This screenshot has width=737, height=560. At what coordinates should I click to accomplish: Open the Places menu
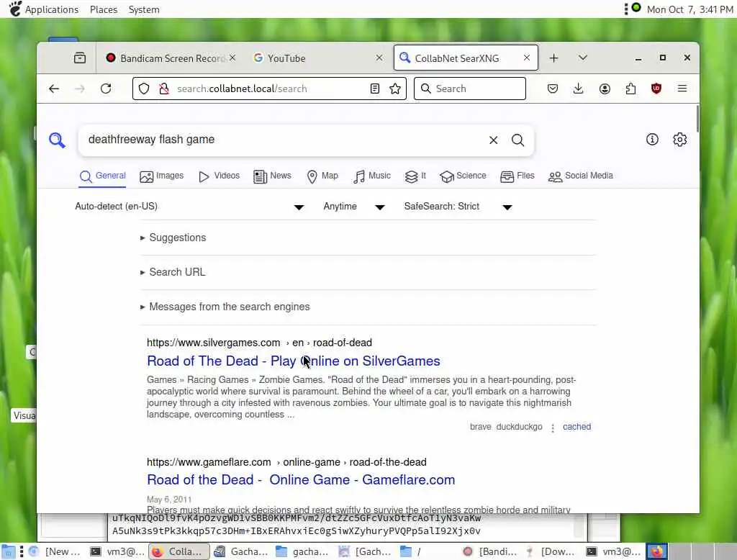[104, 9]
